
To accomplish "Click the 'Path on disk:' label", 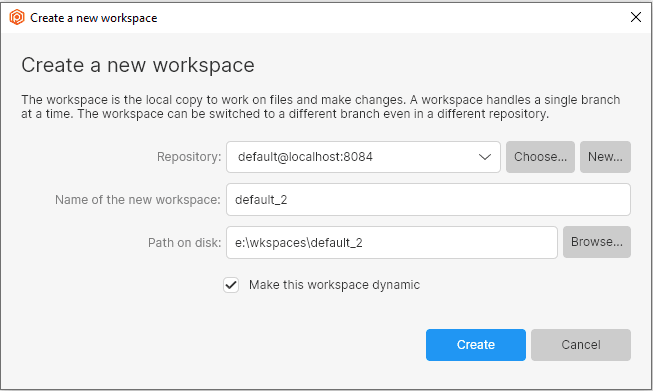I will coord(184,243).
